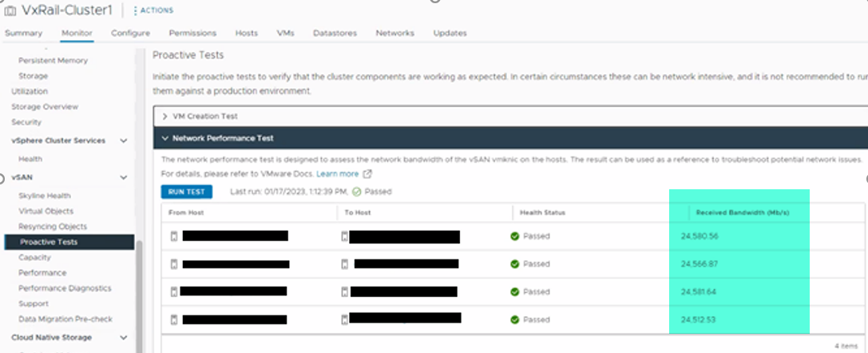Click Passed status icon in 24,566.87 row
Screen dimensions: 868x353
pyautogui.click(x=515, y=264)
